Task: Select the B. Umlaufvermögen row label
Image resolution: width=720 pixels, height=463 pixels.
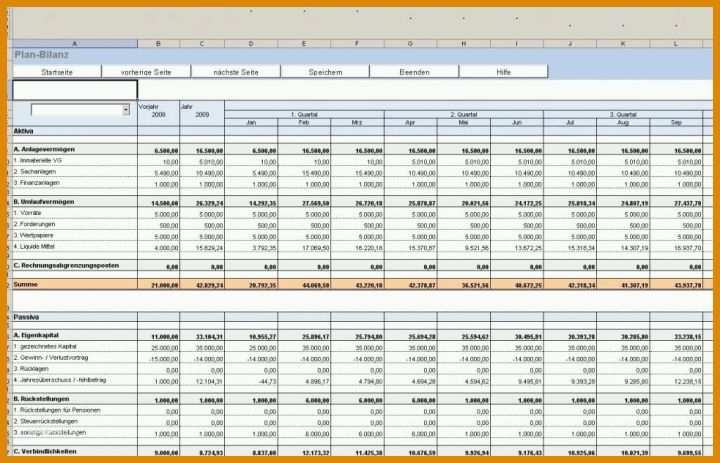Action: [44, 202]
